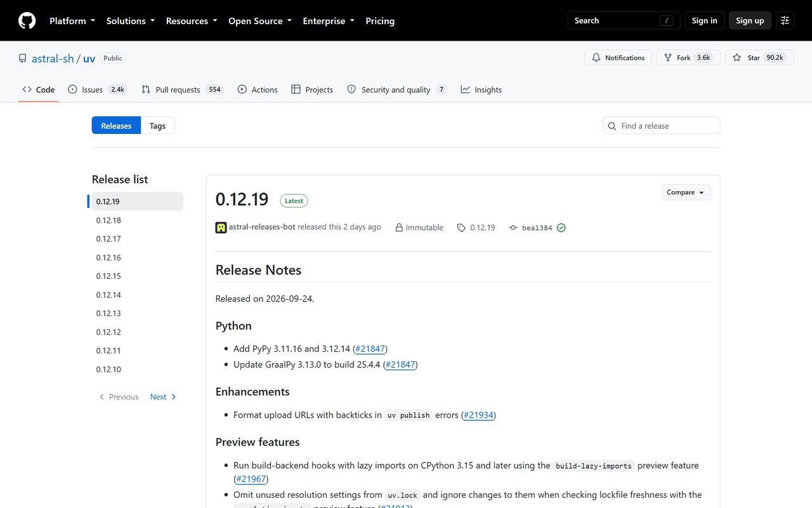
Task: Click the 'released this 2 days ago' timestamp
Action: (x=339, y=227)
